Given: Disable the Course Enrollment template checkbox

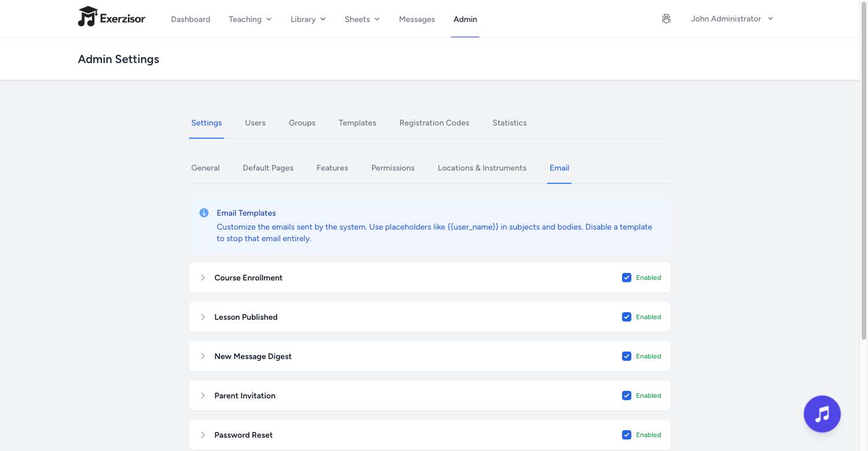Looking at the screenshot, I should 627,278.
